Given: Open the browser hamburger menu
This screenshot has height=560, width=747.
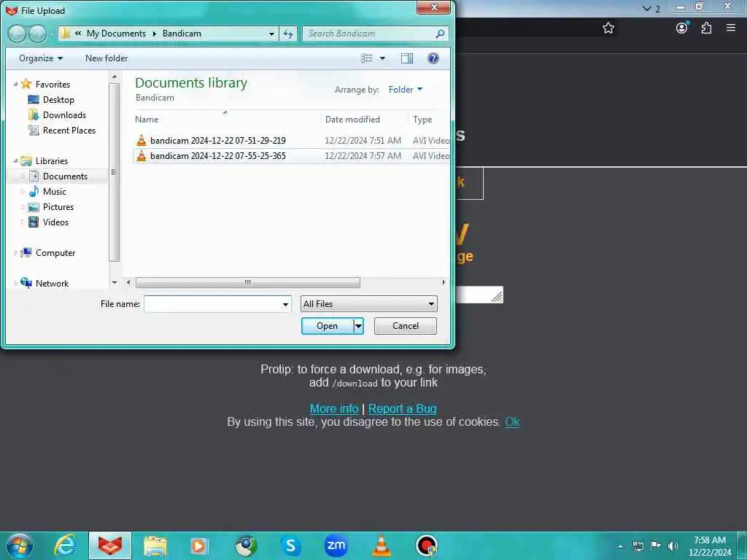Looking at the screenshot, I should 731,28.
